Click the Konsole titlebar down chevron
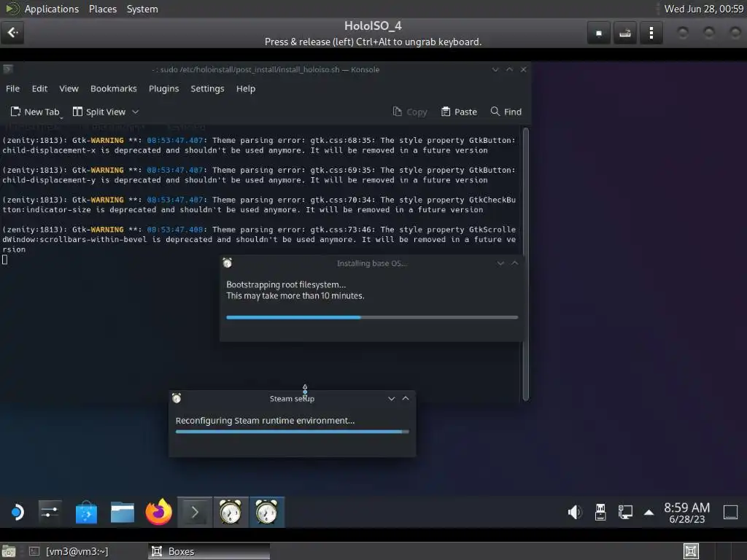Viewport: 747px width, 560px height. [x=495, y=69]
